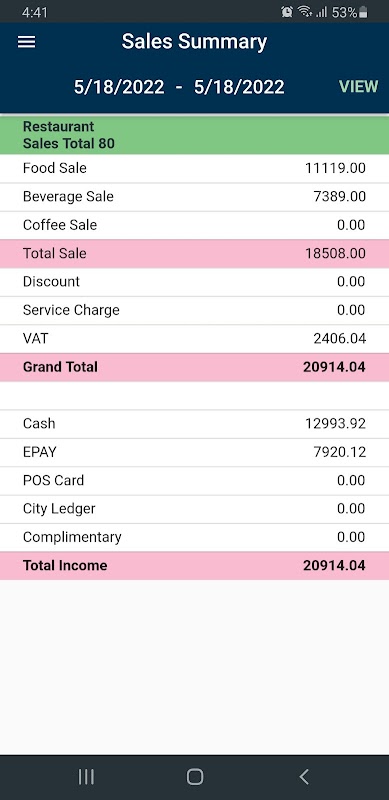Tap the Android home button
The height and width of the screenshot is (800, 389).
pos(194,777)
